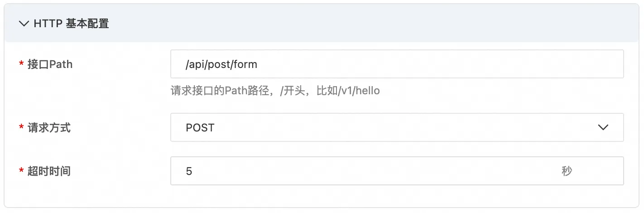This screenshot has height=213, width=644.
Task: Click the 秒 unit suffix
Action: tap(567, 171)
